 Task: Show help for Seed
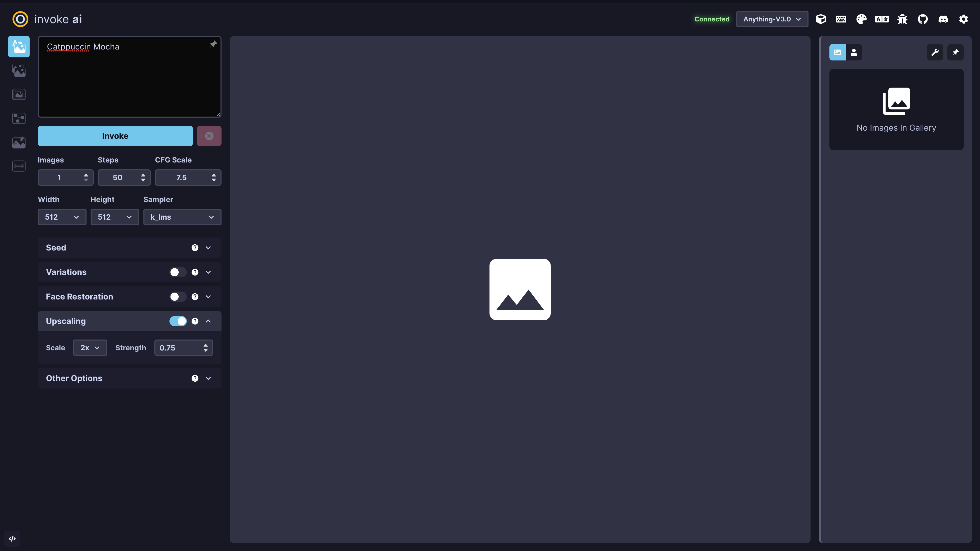click(x=195, y=247)
